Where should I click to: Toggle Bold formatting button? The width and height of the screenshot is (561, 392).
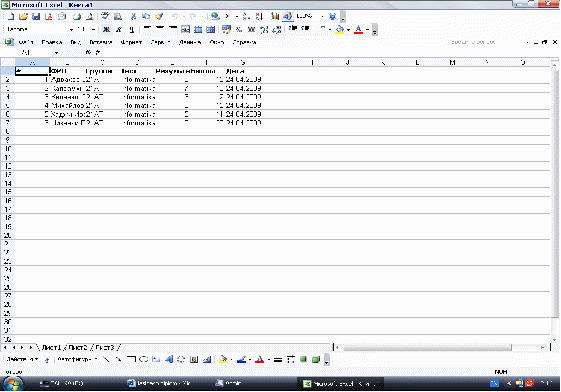pos(106,29)
